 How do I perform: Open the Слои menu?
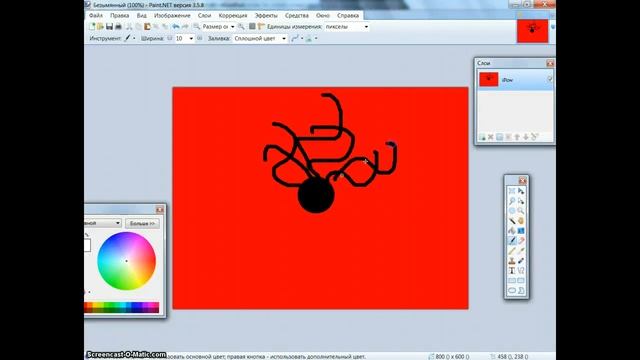[x=204, y=15]
